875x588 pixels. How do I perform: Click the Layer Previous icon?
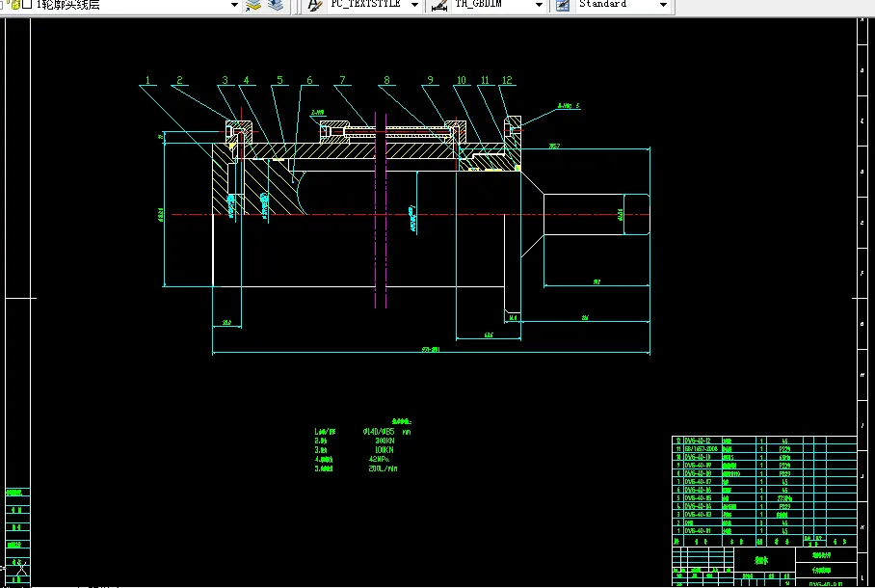coord(276,5)
